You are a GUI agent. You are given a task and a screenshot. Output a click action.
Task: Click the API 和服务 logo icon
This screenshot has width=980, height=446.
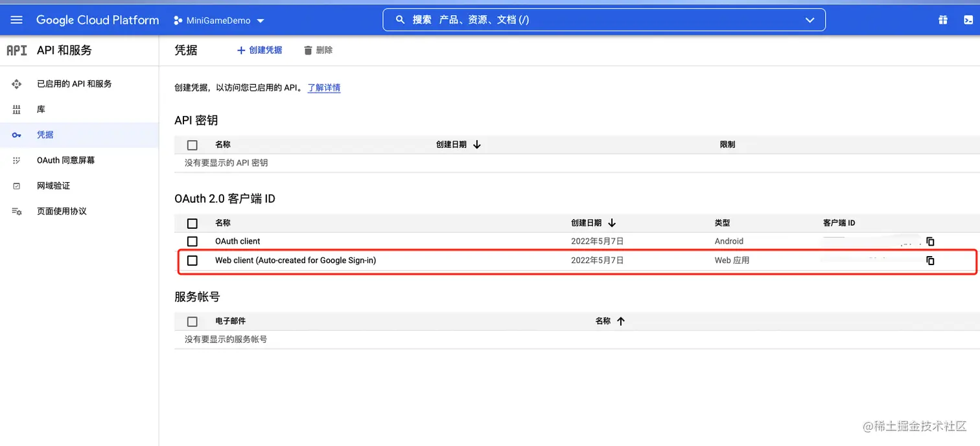coord(16,50)
